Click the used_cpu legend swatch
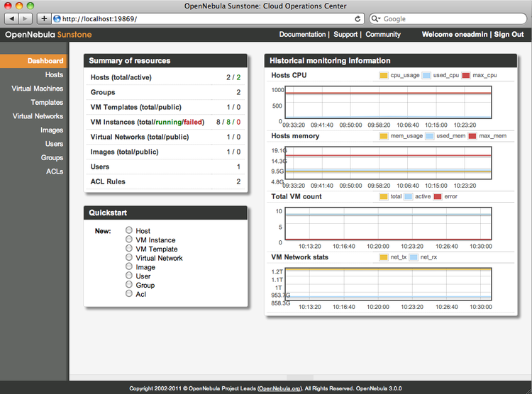The height and width of the screenshot is (394, 532). (x=426, y=75)
